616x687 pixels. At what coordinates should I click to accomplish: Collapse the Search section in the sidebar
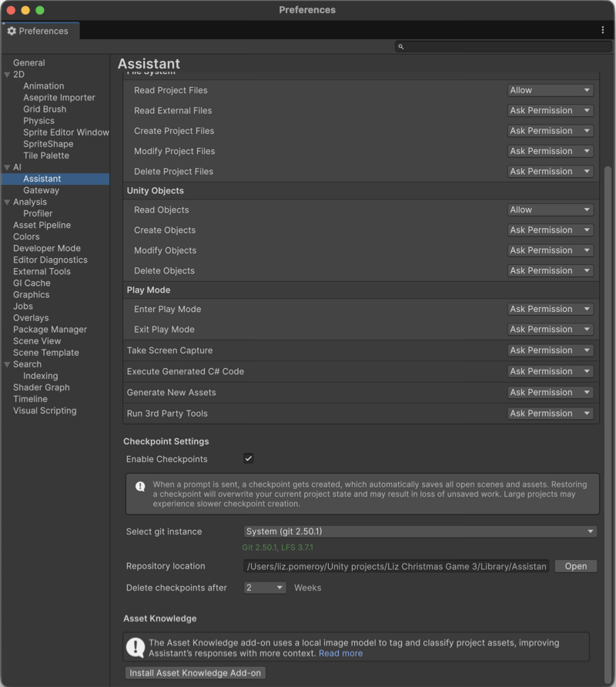point(6,364)
